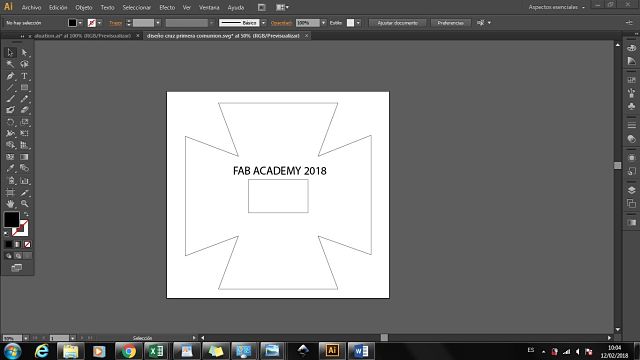This screenshot has width=640, height=360.
Task: Open control bar stroke color dropdown
Action: (x=100, y=23)
